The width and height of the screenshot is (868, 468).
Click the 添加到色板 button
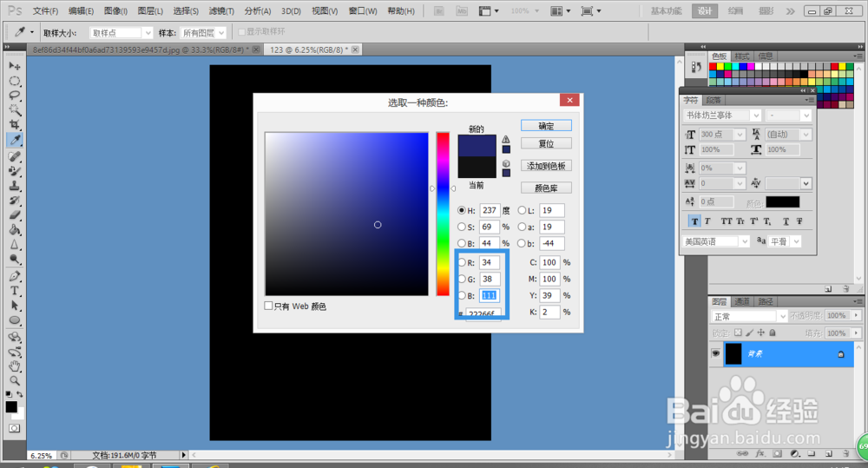click(x=546, y=166)
